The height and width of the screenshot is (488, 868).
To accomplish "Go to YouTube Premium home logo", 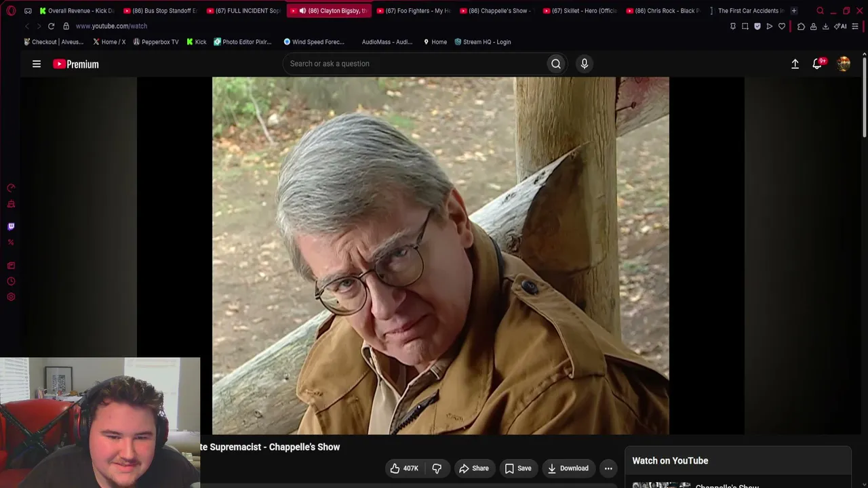I will click(76, 64).
